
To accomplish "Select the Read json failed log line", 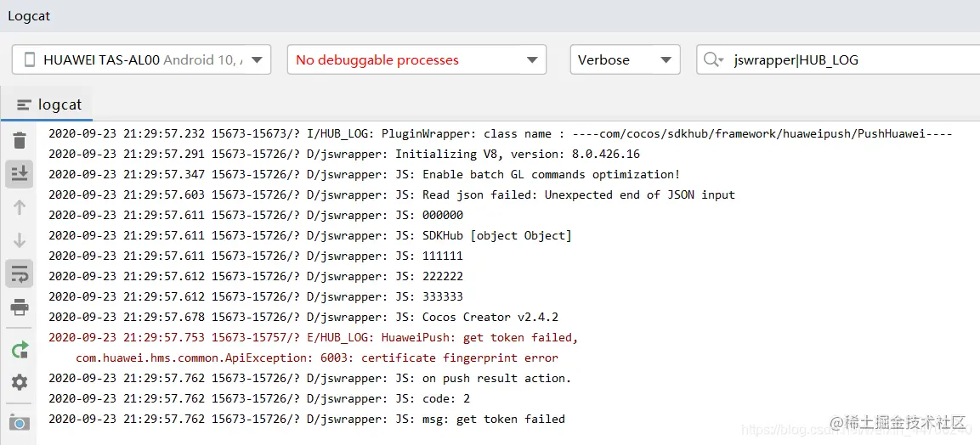I will [x=391, y=194].
